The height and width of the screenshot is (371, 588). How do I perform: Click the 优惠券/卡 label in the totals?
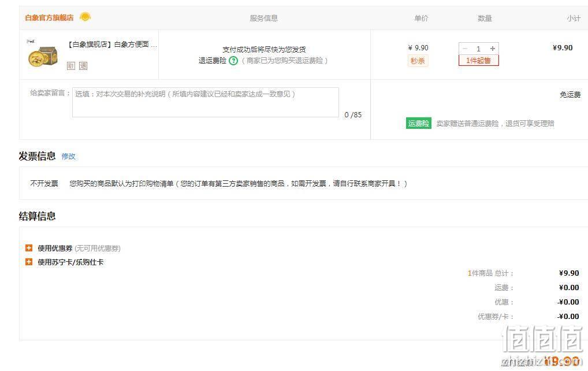(x=496, y=317)
